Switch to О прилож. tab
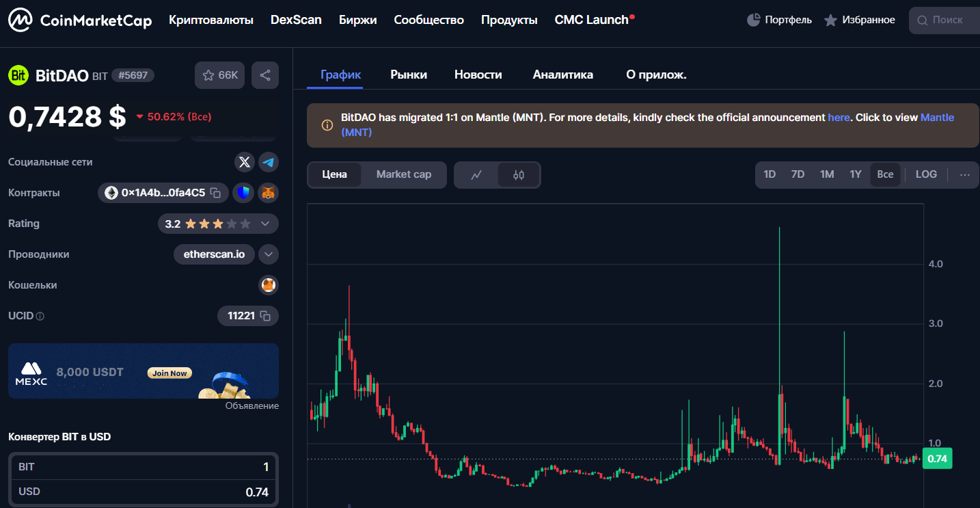 [x=656, y=75]
